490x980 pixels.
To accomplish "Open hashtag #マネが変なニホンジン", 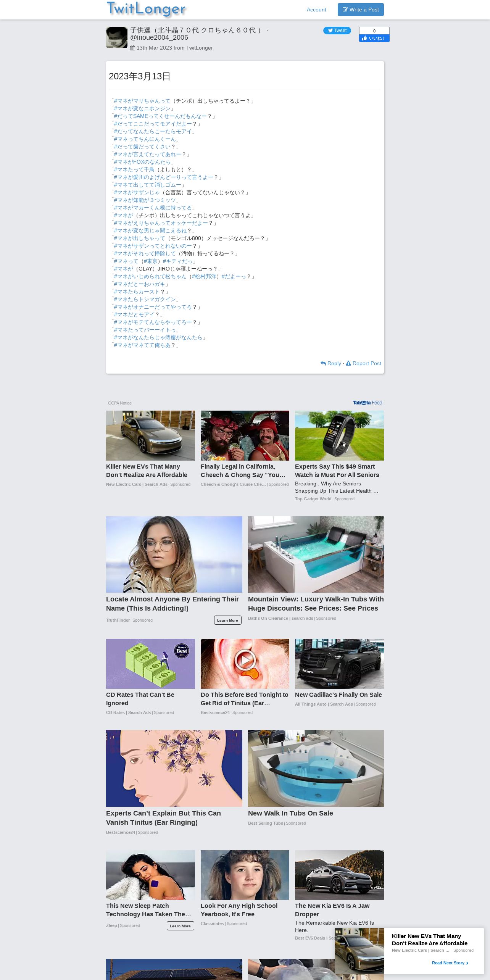I will [x=142, y=108].
